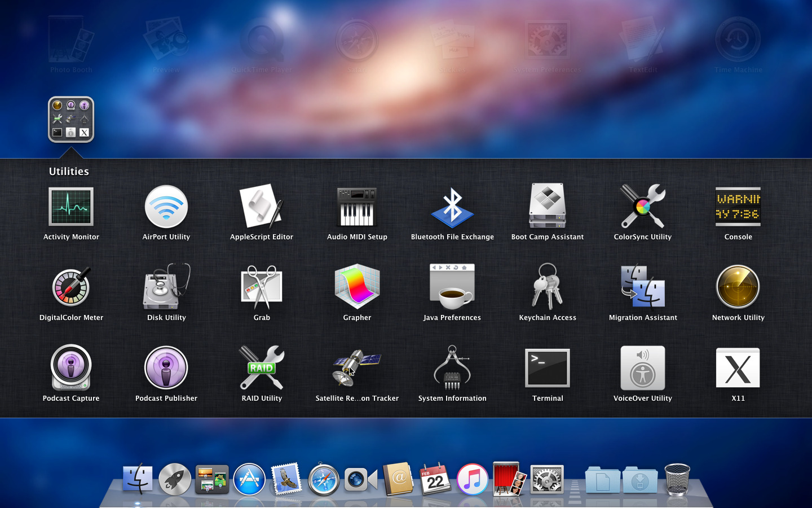
Task: Launch Audio MIDI Setup
Action: point(357,208)
